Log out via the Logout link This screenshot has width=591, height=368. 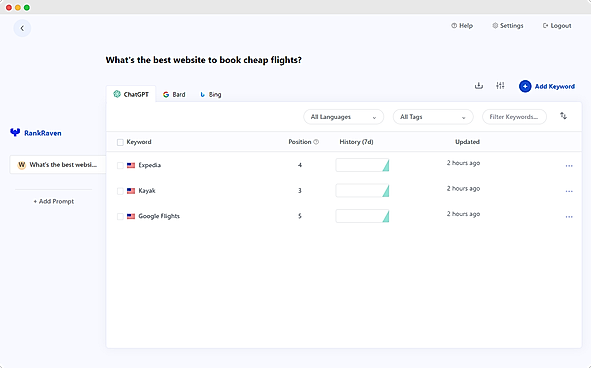point(557,26)
